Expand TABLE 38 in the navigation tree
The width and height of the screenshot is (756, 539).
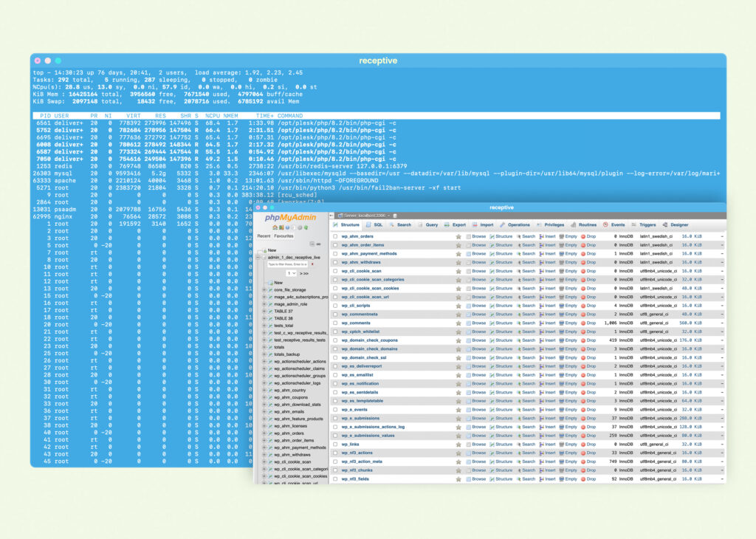click(264, 319)
